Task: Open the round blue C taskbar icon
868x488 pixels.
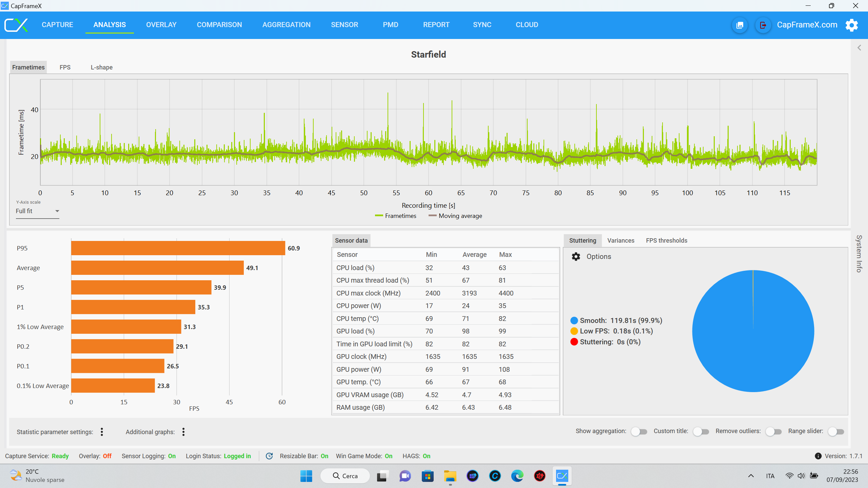Action: 495,476
